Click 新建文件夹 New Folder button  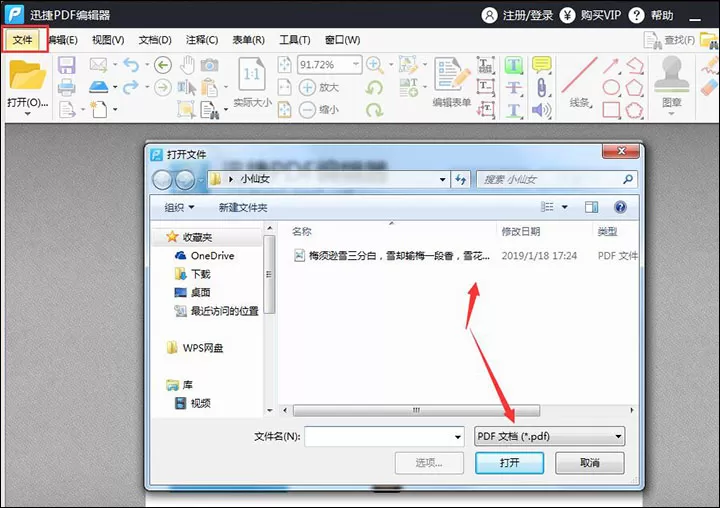click(x=243, y=208)
